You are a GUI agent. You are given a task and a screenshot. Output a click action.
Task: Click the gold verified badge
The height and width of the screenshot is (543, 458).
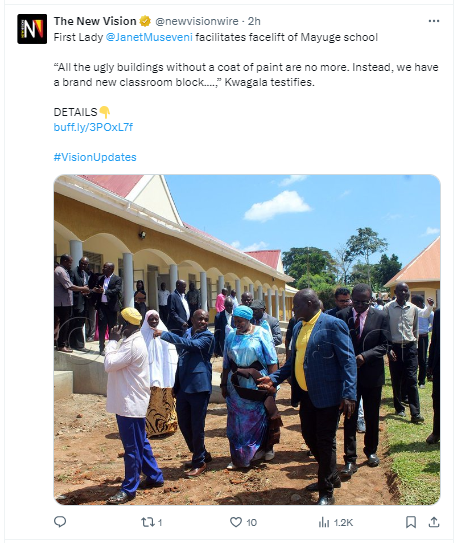tap(145, 21)
